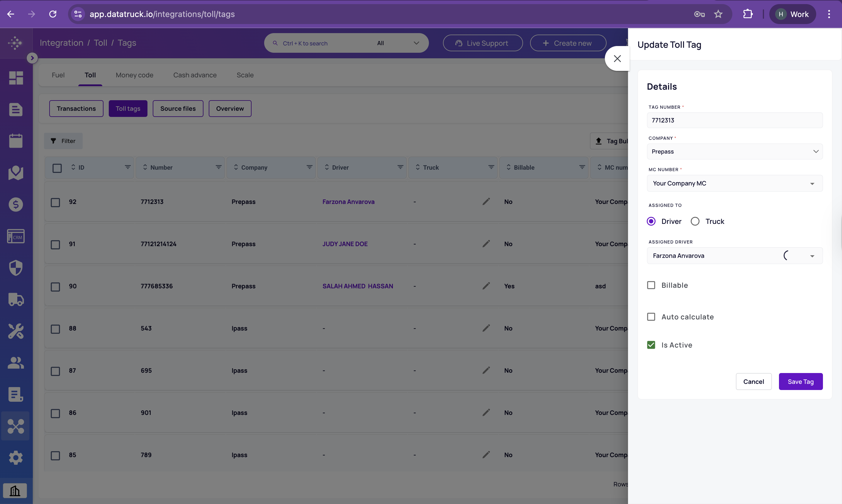This screenshot has width=842, height=504.
Task: Open the MC Number dropdown
Action: coord(735,183)
